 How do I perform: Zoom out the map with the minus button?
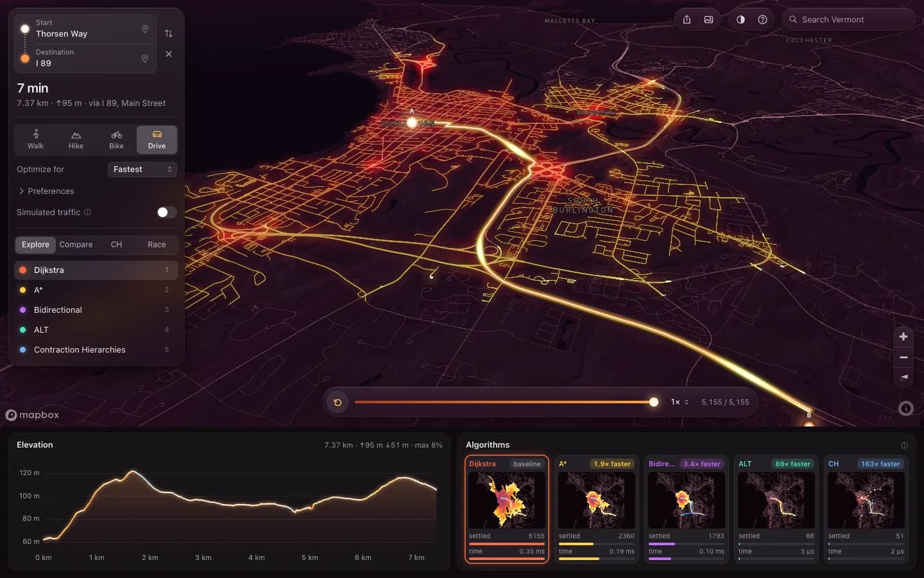click(903, 357)
